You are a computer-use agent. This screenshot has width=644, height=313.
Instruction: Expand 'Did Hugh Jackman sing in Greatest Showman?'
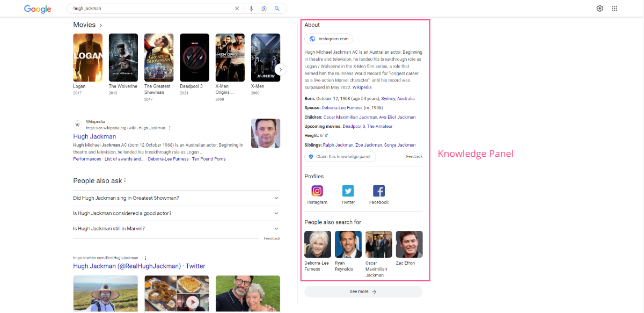(x=177, y=198)
